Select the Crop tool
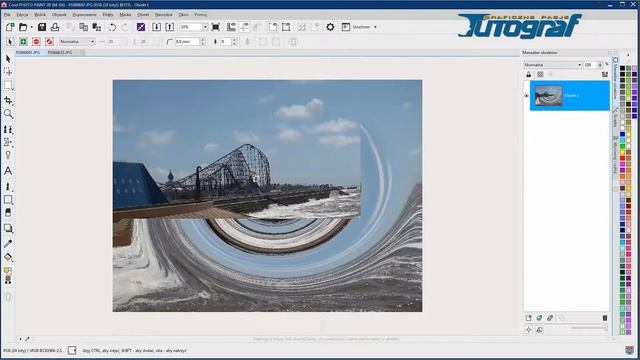This screenshot has height=360, width=640. [x=8, y=100]
